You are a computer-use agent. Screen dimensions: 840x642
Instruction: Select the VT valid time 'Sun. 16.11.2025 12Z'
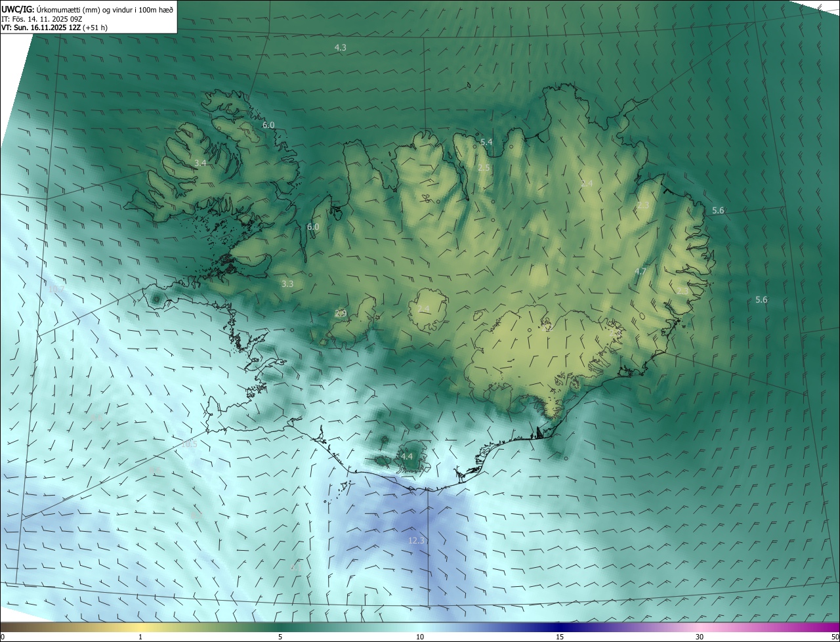pos(54,28)
